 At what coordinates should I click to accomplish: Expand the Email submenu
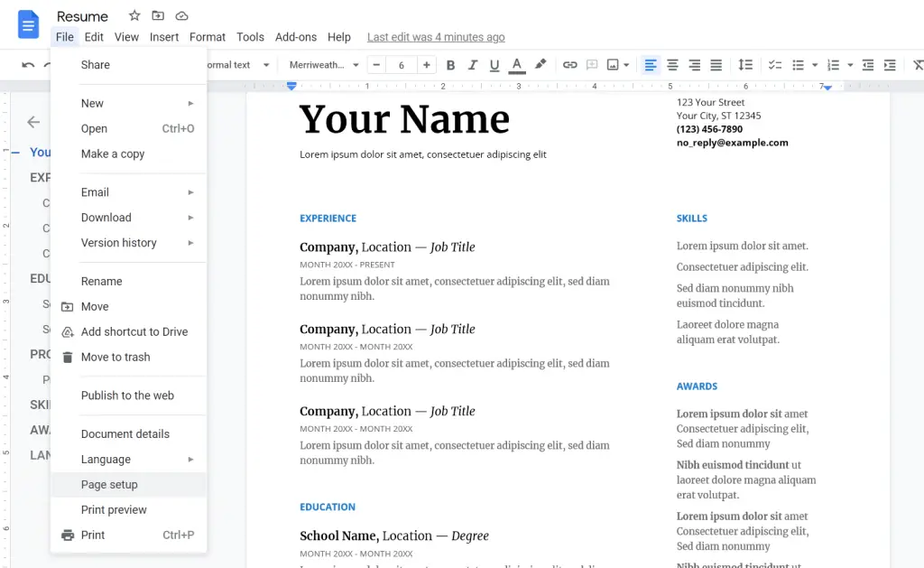click(x=129, y=192)
